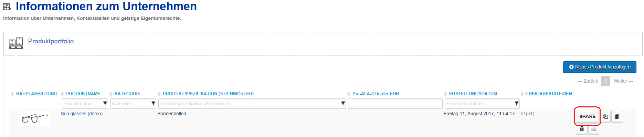Image resolution: width=644 pixels, height=137 pixels.
Task: Click sort arrows beside PRODUKTNAME header
Action: [62, 94]
